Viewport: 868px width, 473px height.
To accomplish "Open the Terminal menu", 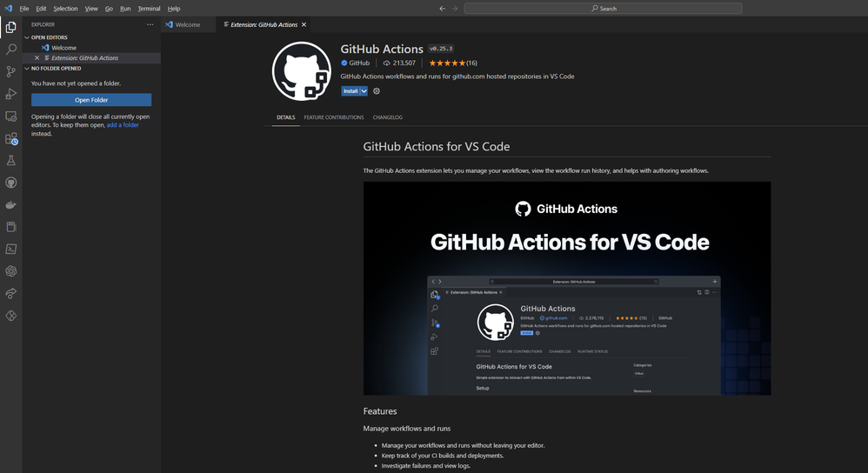I will [x=149, y=9].
